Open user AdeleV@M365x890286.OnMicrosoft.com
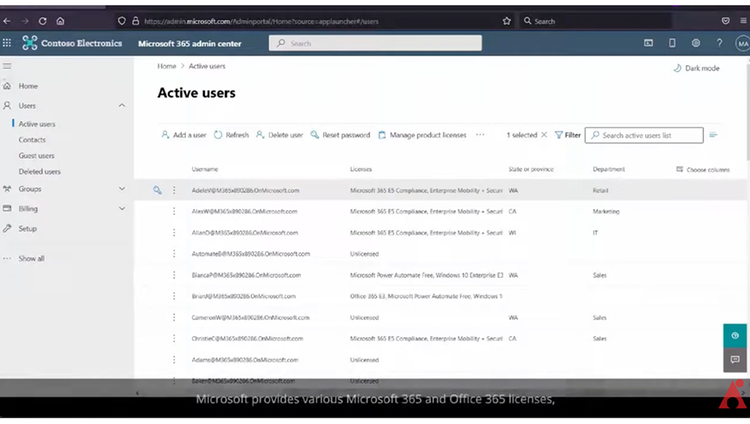750x424 pixels. [245, 190]
